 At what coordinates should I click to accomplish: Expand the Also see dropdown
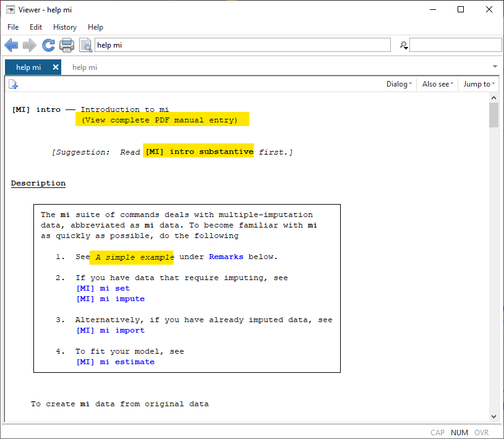pyautogui.click(x=437, y=84)
